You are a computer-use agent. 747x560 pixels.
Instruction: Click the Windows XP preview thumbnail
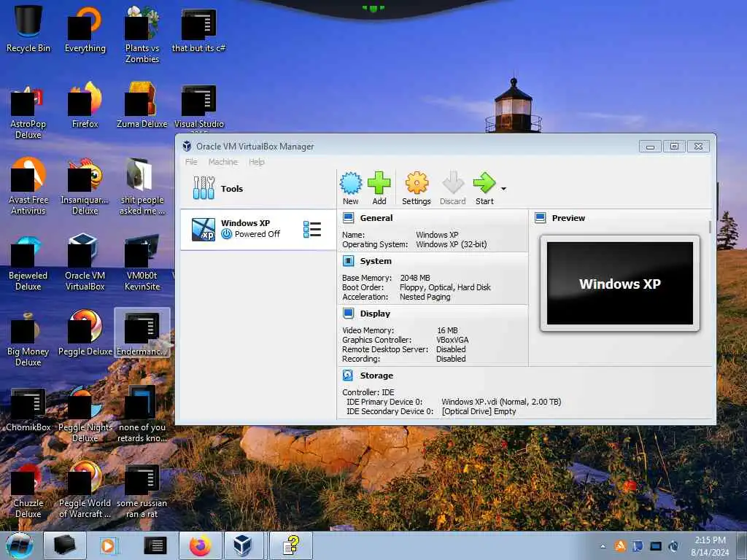pyautogui.click(x=620, y=284)
